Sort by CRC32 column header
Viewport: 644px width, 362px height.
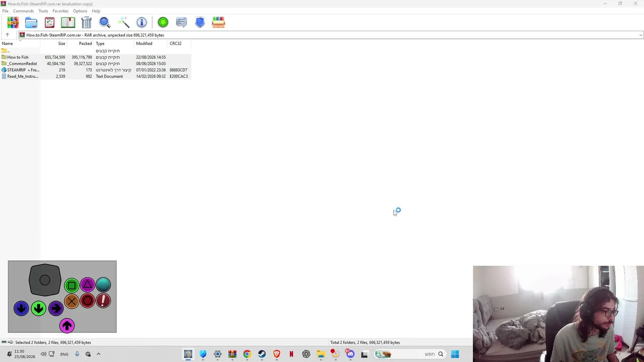(x=179, y=44)
